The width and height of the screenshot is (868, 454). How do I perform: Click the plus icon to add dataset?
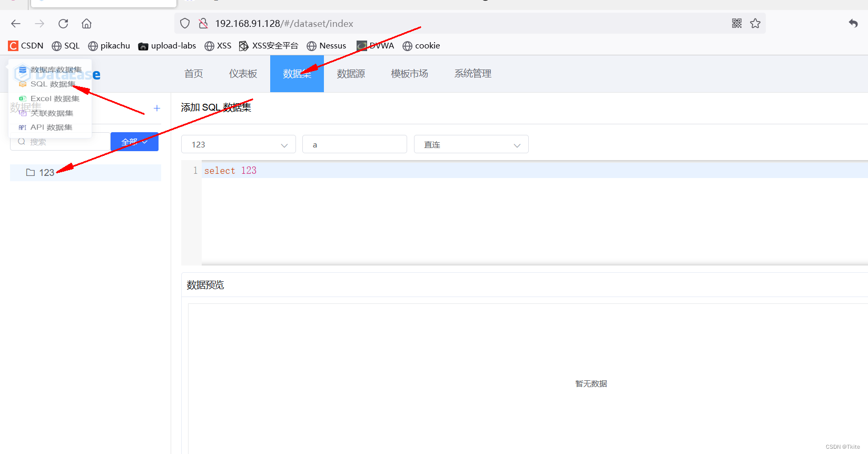coord(157,108)
